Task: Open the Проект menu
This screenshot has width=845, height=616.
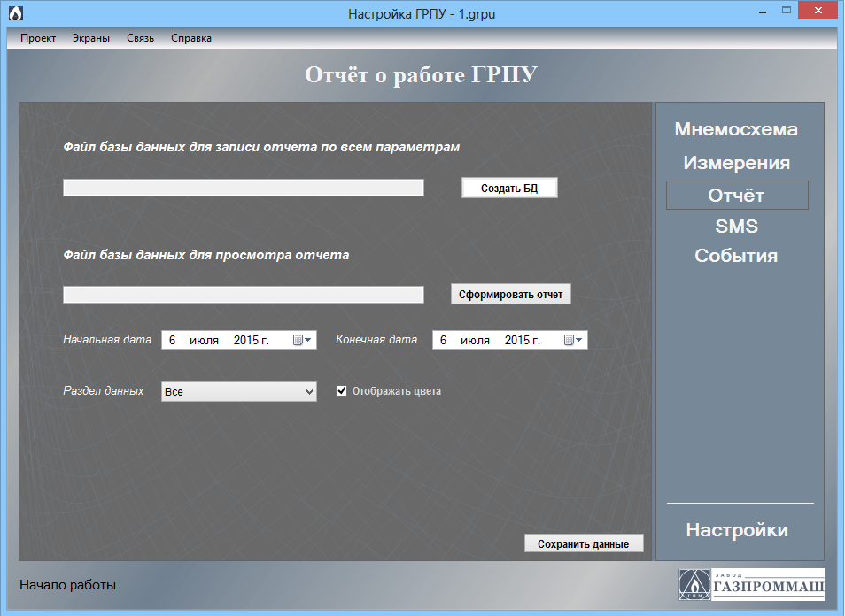Action: click(38, 38)
